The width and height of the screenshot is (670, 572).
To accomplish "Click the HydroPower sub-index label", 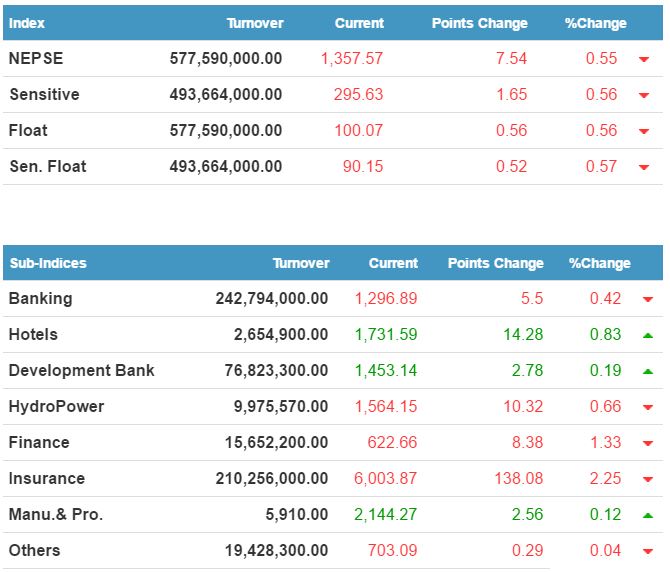I will 56,406.
